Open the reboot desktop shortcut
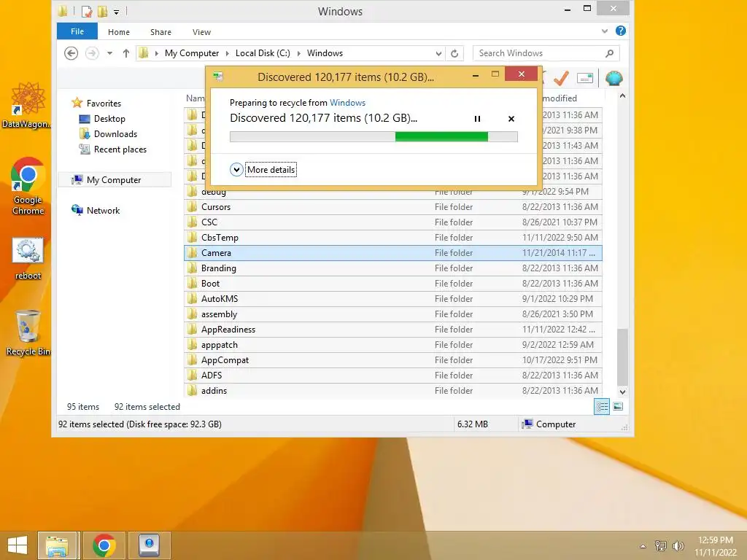Image resolution: width=747 pixels, height=560 pixels. tap(28, 259)
